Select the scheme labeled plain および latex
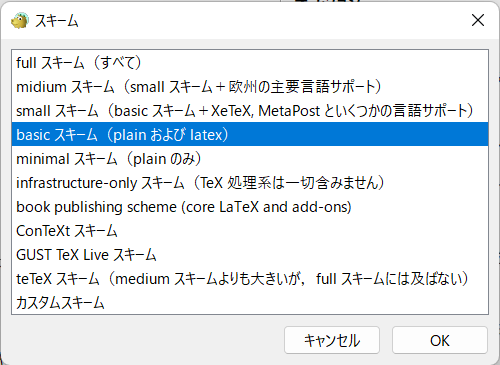 pos(250,134)
